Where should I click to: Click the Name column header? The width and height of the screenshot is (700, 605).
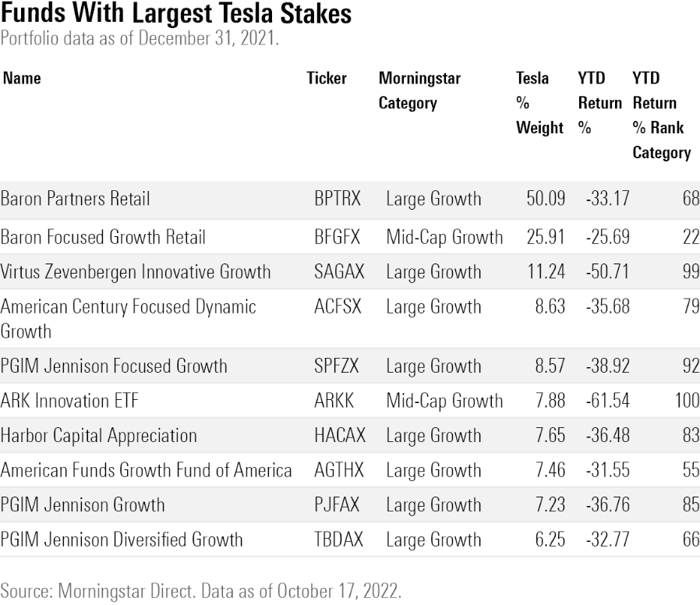(x=22, y=78)
